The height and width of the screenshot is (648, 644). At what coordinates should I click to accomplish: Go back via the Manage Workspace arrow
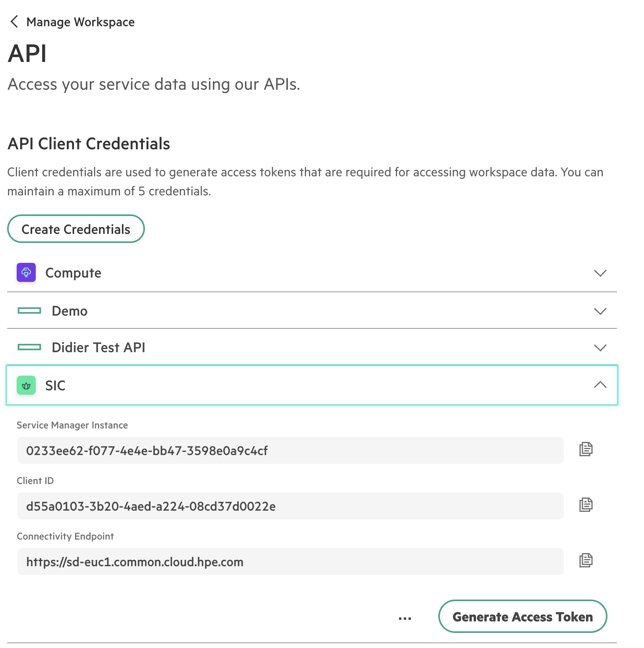point(14,21)
